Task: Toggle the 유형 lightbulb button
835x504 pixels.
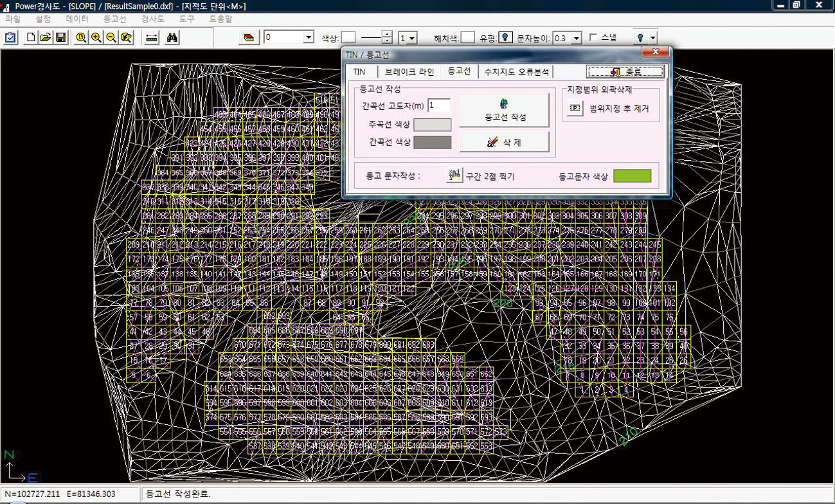Action: click(x=506, y=38)
